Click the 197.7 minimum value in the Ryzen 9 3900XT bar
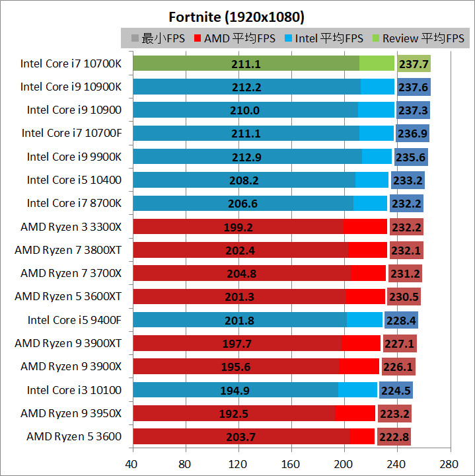 [x=237, y=344]
